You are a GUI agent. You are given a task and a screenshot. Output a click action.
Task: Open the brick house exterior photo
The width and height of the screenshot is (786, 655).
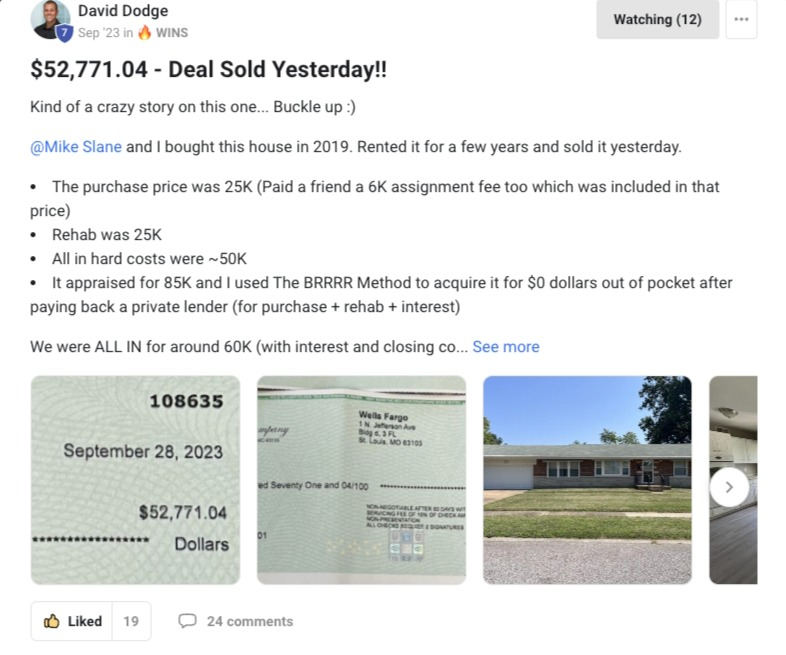click(x=587, y=480)
